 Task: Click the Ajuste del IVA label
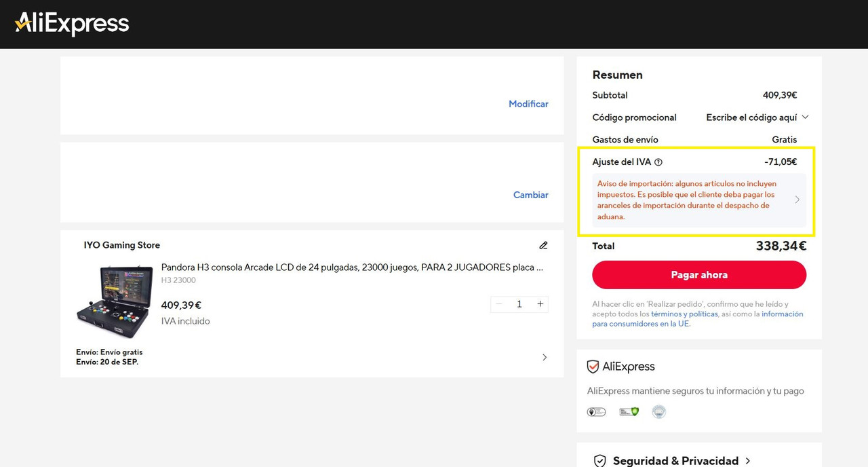[621, 162]
